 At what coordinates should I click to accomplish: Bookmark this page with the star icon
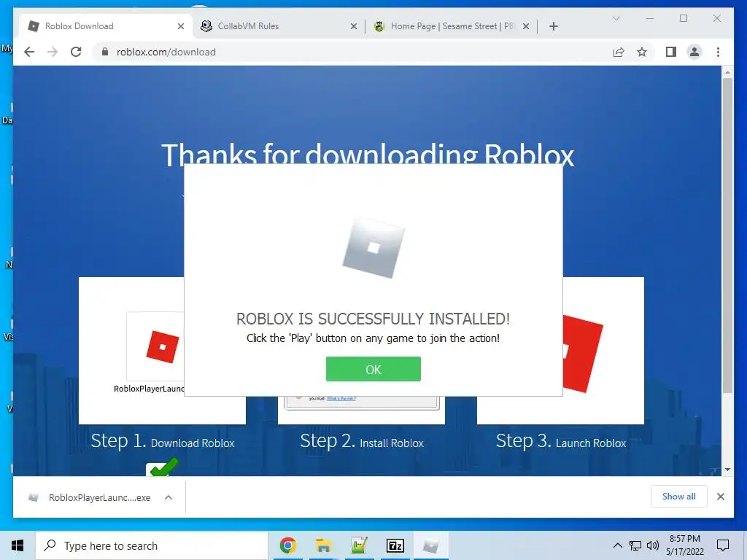(642, 52)
